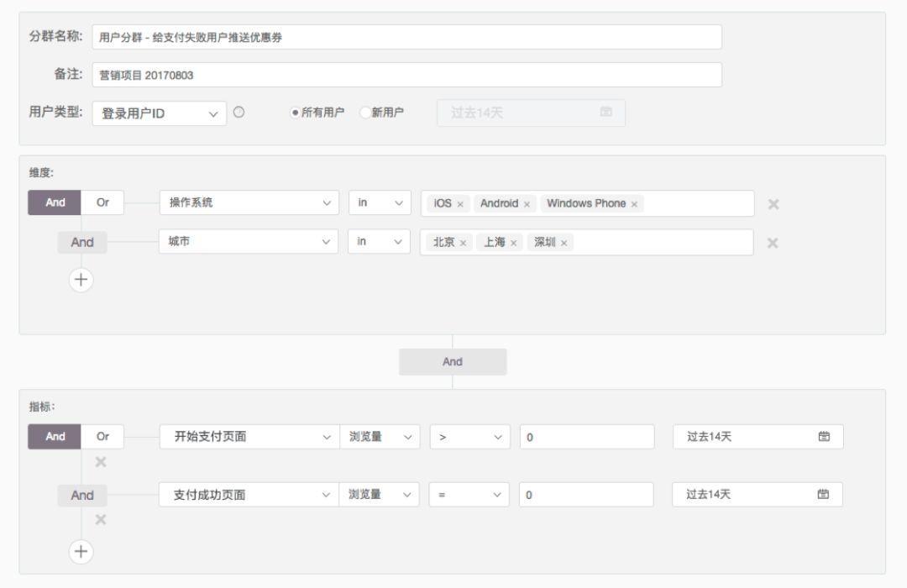Image resolution: width=907 pixels, height=588 pixels.
Task: Remove the 上海 city tag
Action: 514,243
